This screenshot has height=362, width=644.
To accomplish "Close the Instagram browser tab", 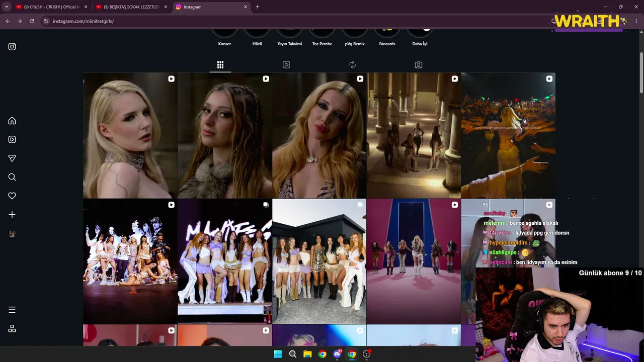I will point(246,7).
